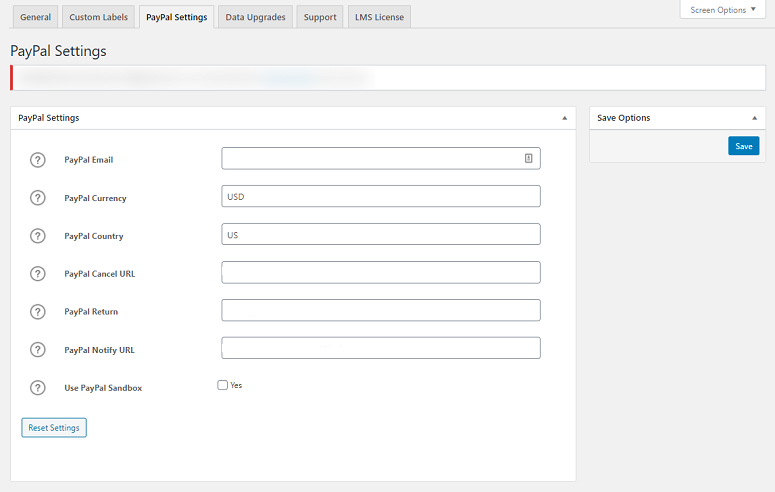Open the Support tab

[x=320, y=17]
